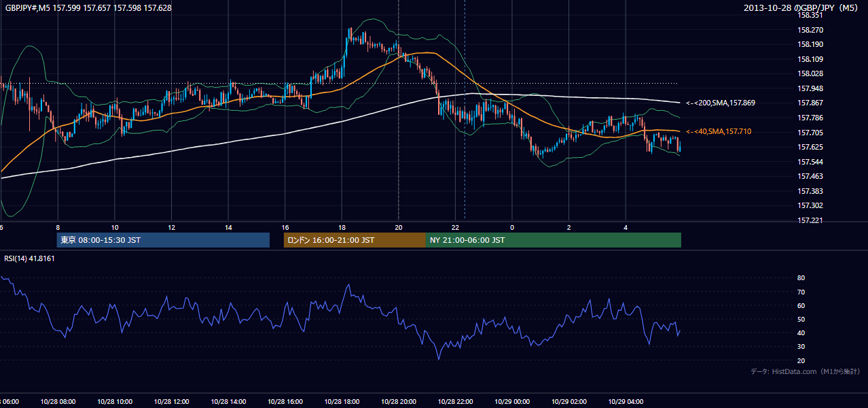Click the 10/28 10:00 date axis label
Screen dimensions: 868x408
coord(115,401)
